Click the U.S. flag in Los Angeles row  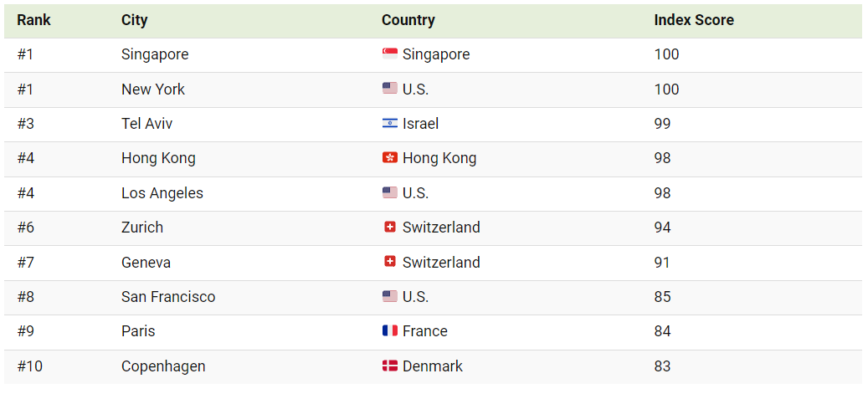tap(389, 193)
